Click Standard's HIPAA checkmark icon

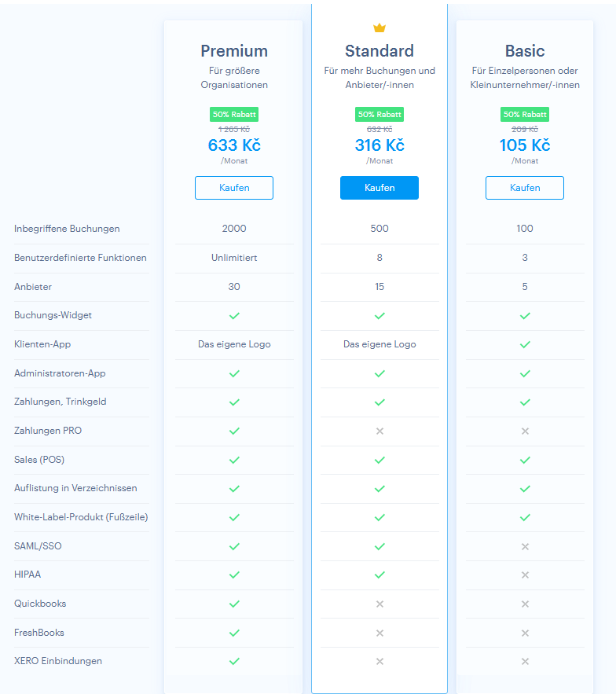pos(379,575)
